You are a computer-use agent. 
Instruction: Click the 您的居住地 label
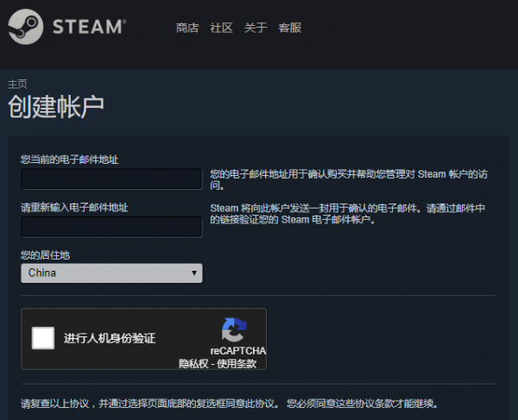point(44,254)
